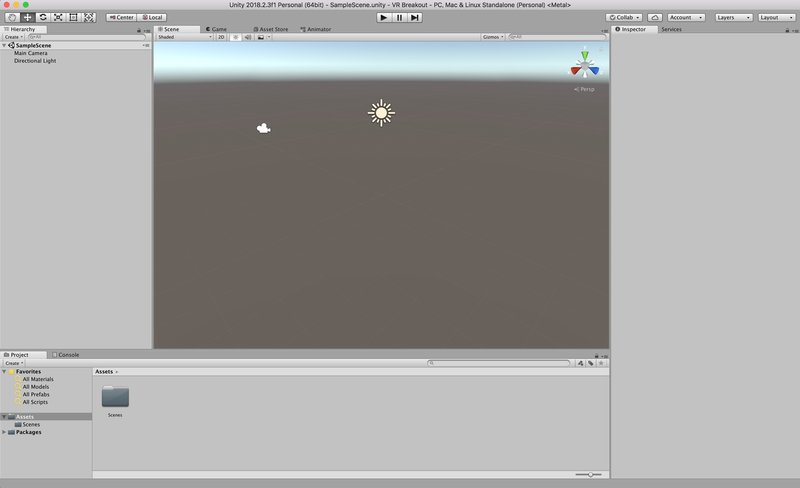
Task: Click the Step frame button
Action: [415, 17]
